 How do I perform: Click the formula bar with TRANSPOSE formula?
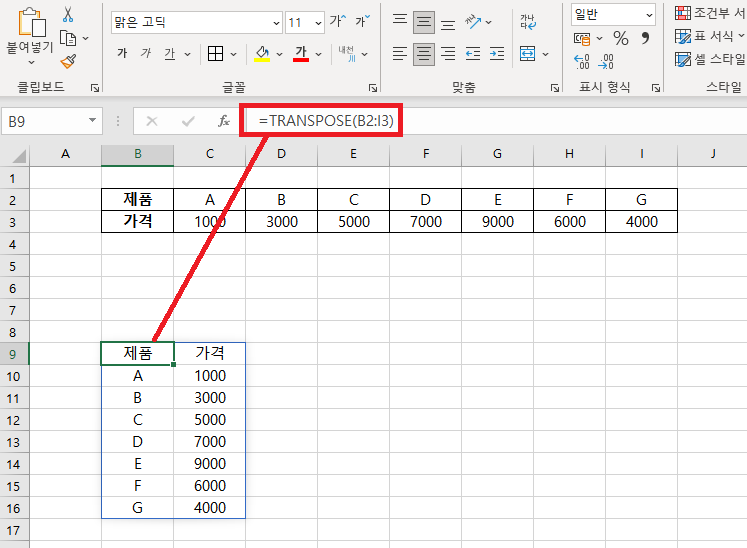click(x=496, y=121)
